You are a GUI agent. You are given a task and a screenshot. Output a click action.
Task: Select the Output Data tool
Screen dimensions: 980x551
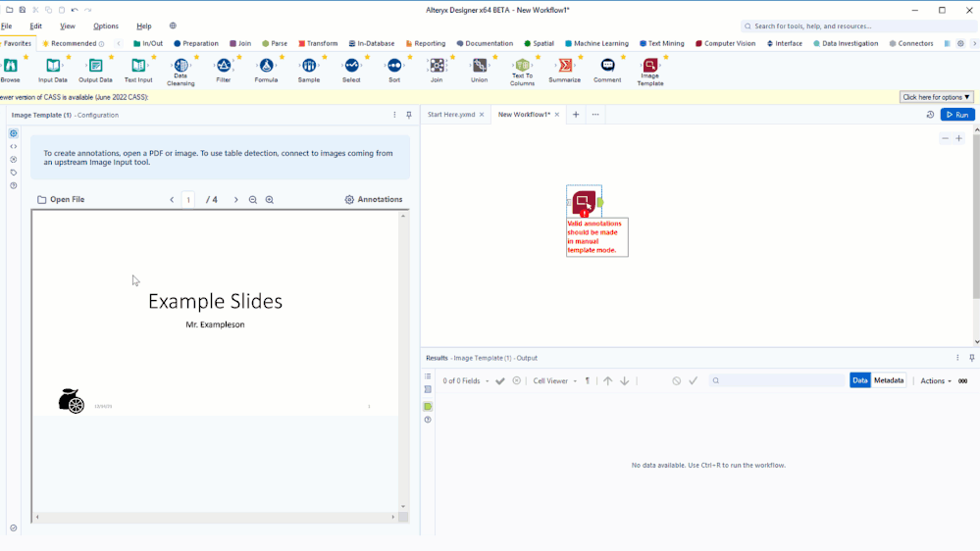tap(95, 70)
